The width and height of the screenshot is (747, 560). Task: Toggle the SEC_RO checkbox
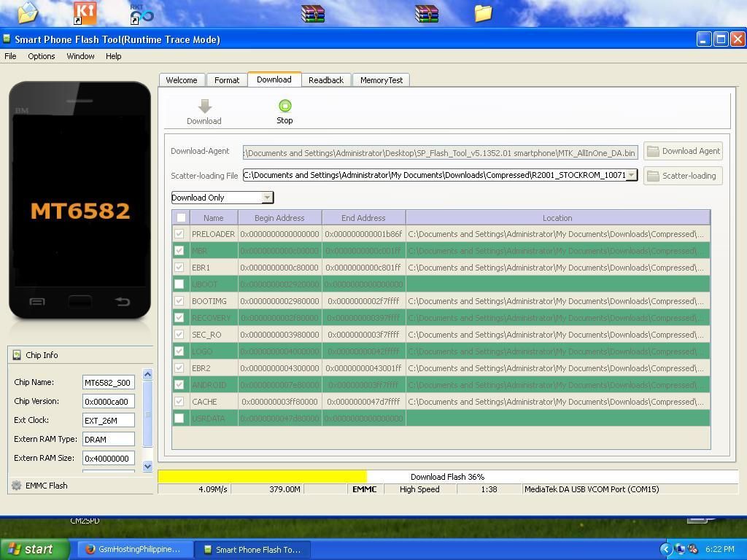click(179, 334)
